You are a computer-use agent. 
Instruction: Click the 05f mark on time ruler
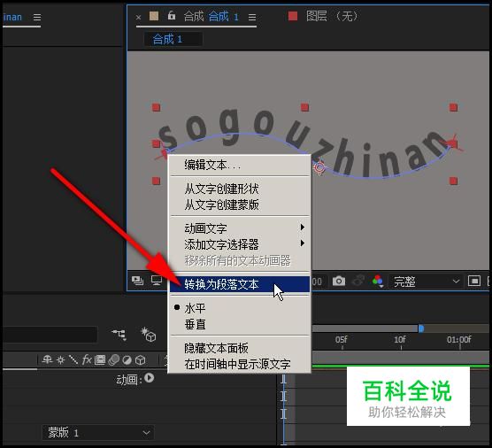[x=342, y=340]
